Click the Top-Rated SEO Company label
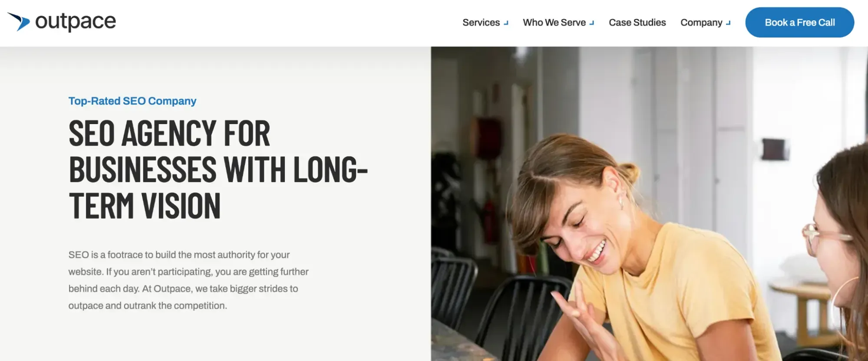 point(132,101)
